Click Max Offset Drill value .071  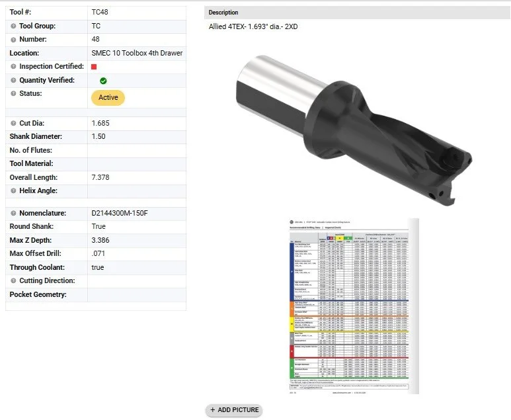coord(98,253)
